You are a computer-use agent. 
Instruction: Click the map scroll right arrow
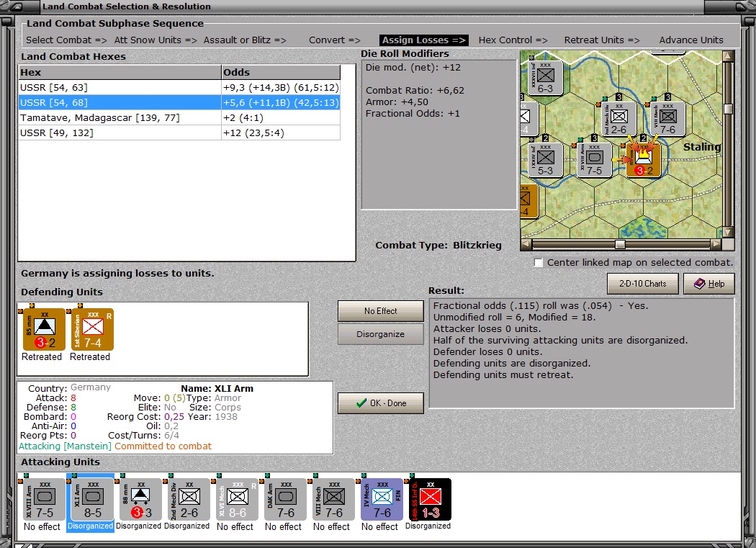[716, 245]
